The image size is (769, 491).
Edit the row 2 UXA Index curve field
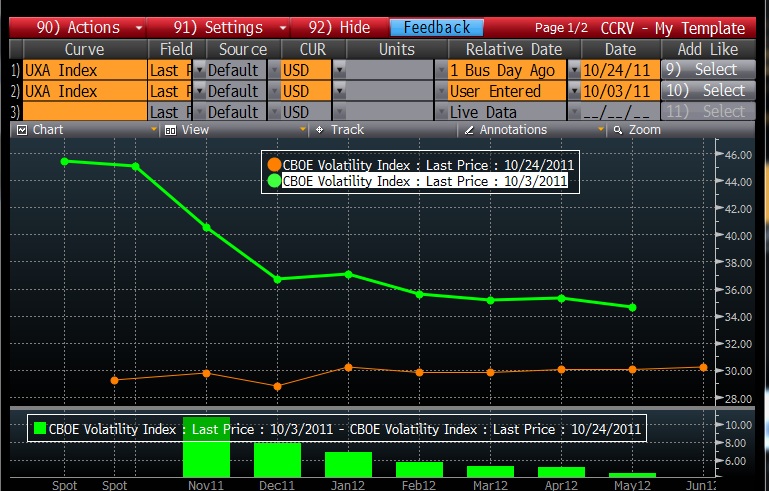(x=85, y=91)
